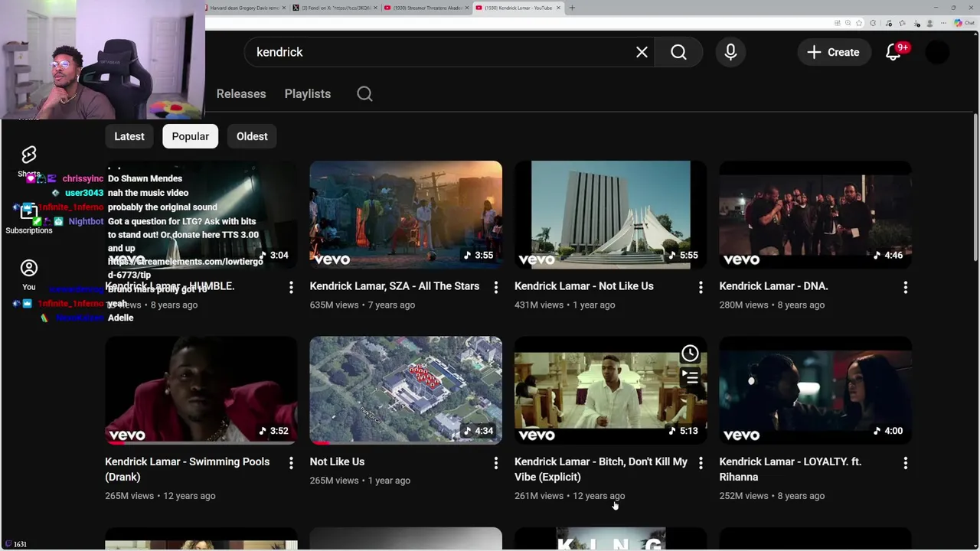Click the title LOYALTY. ft. Rihanna
This screenshot has height=551, width=980.
click(790, 469)
